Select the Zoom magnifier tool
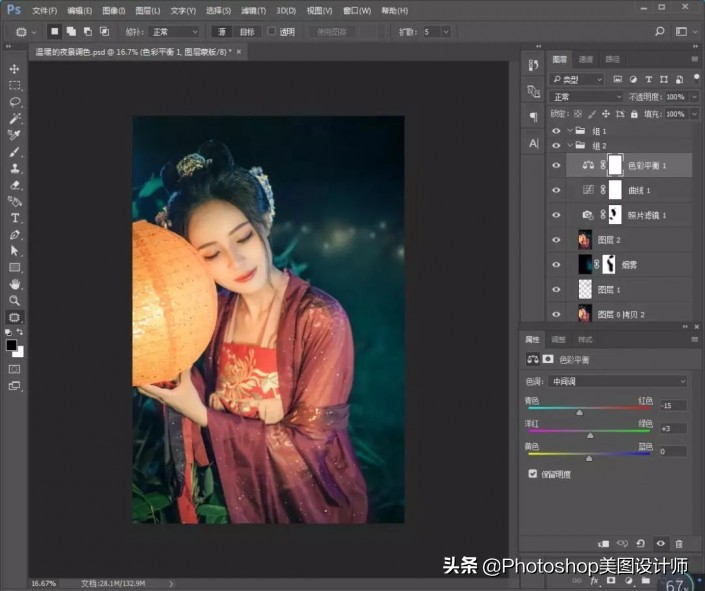The width and height of the screenshot is (705, 591). point(14,300)
